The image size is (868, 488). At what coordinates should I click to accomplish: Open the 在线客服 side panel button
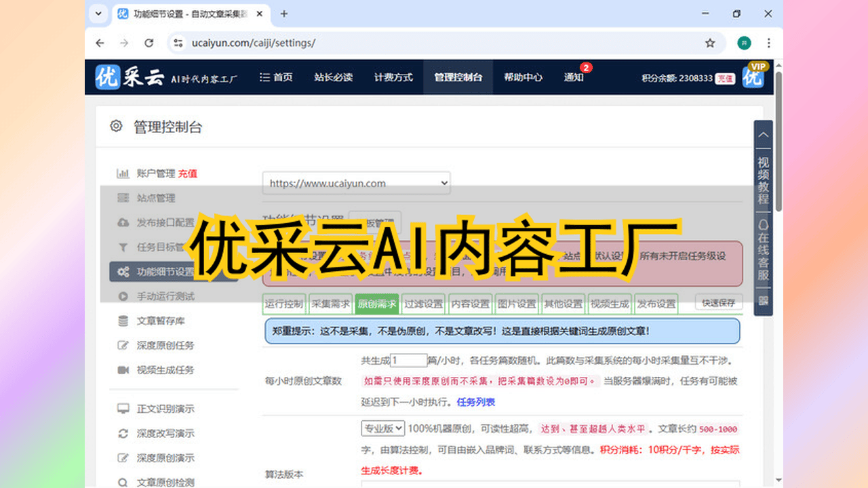pyautogui.click(x=764, y=249)
